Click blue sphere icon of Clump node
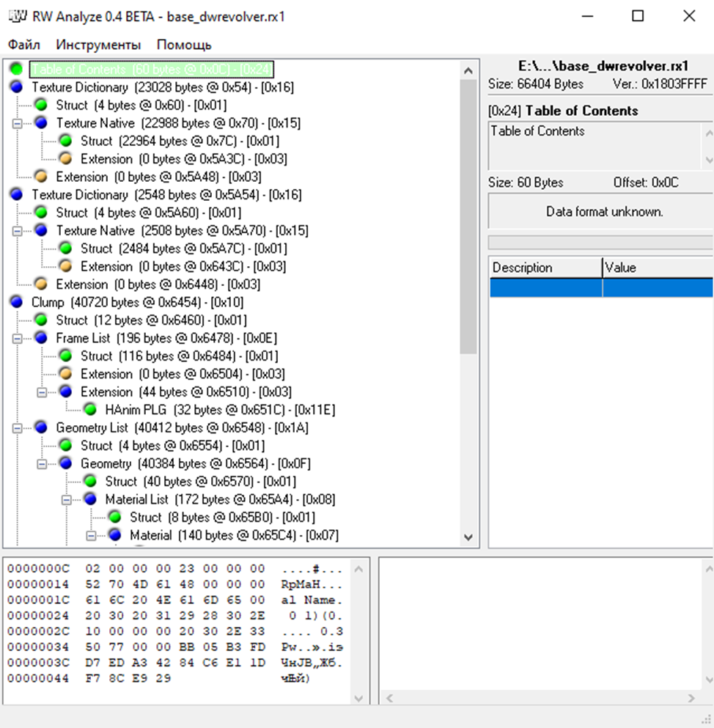 click(17, 302)
